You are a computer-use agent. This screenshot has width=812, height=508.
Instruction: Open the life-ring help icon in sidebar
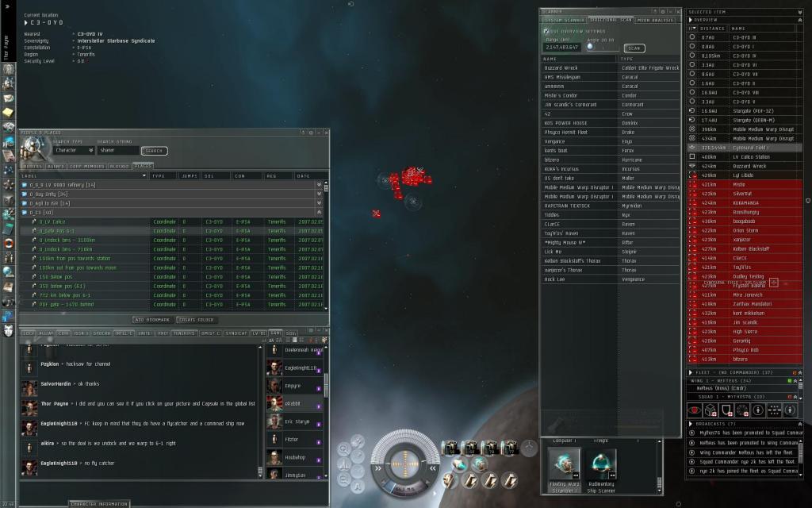[9, 241]
